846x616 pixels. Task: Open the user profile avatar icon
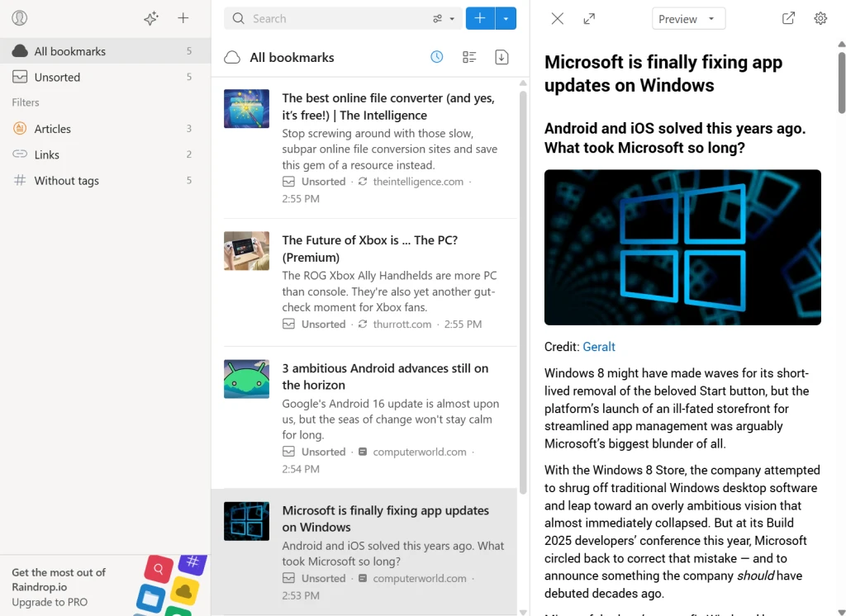click(x=20, y=18)
